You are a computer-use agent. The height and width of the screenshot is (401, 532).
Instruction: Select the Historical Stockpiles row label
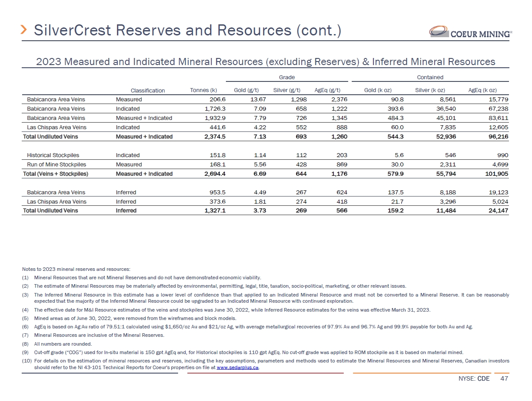(51, 155)
